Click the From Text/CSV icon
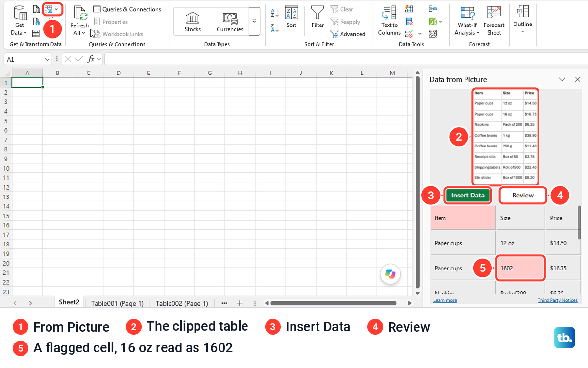The width and height of the screenshot is (588, 368). pyautogui.click(x=37, y=9)
